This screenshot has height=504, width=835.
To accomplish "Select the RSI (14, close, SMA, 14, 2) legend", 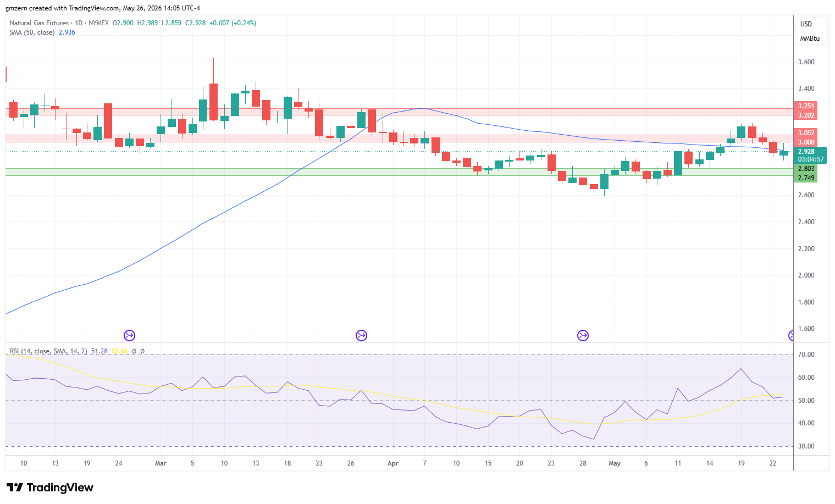I will tap(48, 351).
